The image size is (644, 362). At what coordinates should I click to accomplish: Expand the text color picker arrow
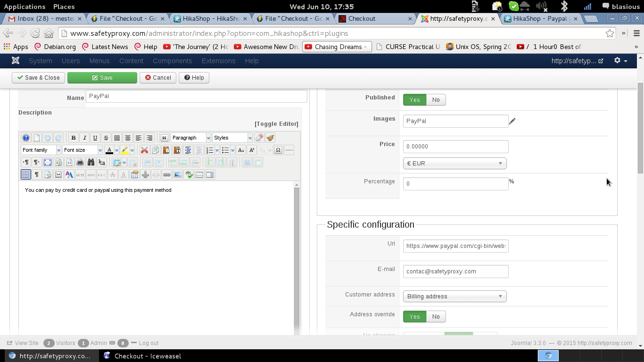pos(116,150)
